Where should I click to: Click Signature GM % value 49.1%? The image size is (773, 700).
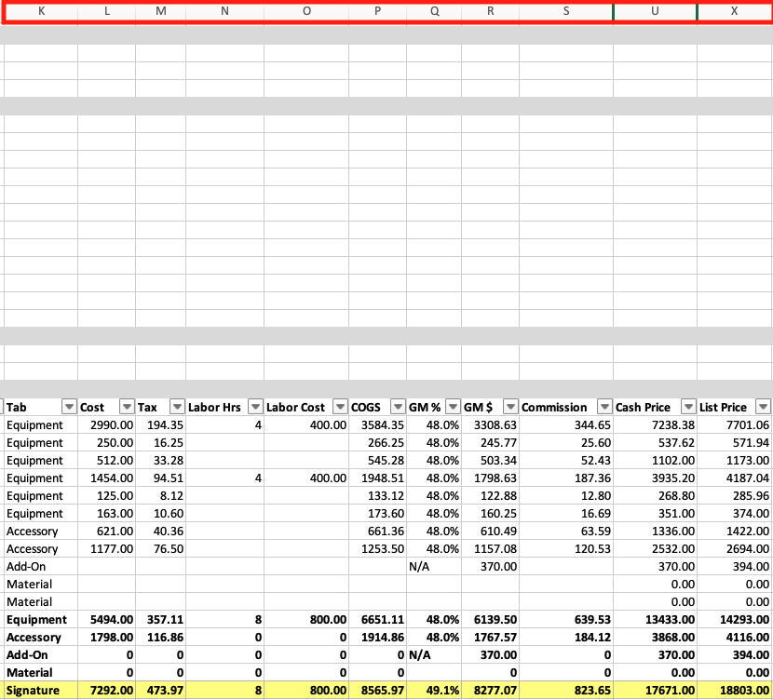(442, 691)
